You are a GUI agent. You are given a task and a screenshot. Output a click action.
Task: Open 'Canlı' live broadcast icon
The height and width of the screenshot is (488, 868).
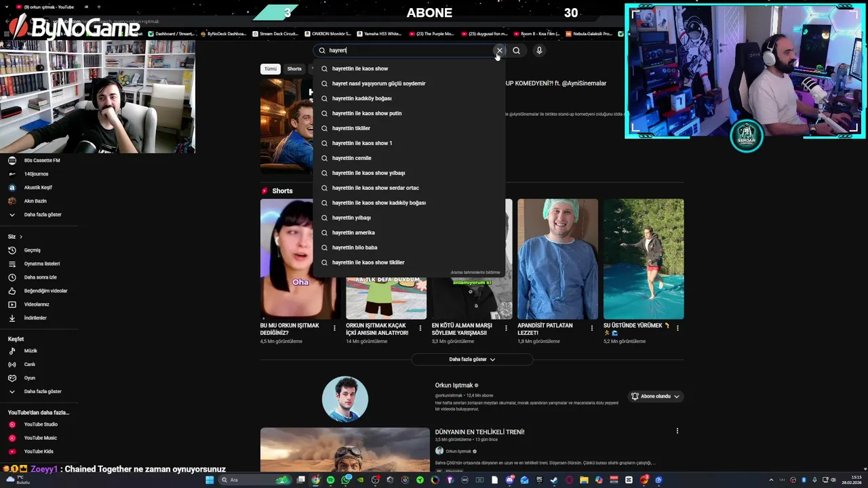(x=12, y=365)
